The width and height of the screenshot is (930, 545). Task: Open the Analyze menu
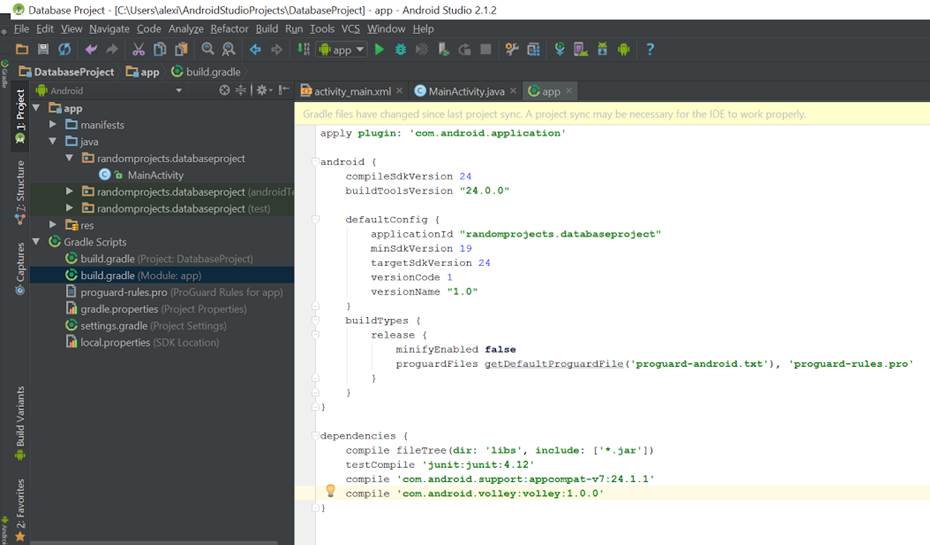click(186, 28)
